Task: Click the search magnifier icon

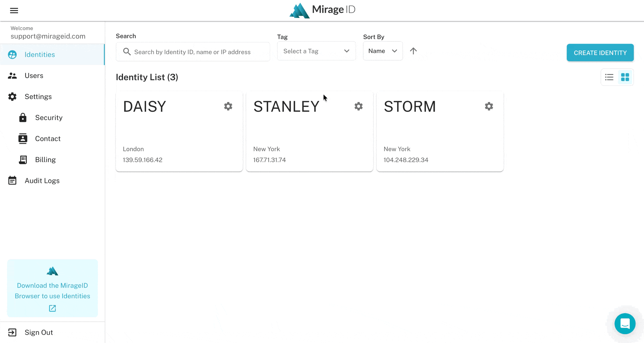Action: coord(127,52)
